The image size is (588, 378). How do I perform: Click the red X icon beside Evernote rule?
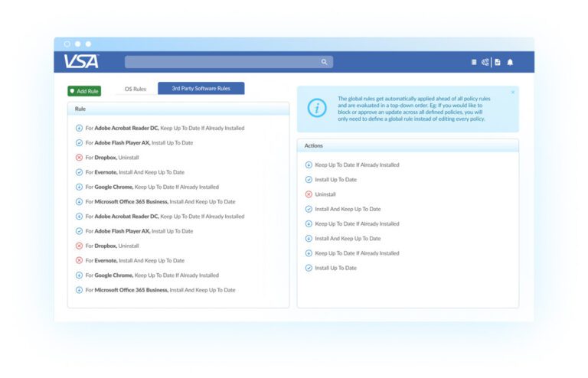click(x=79, y=261)
